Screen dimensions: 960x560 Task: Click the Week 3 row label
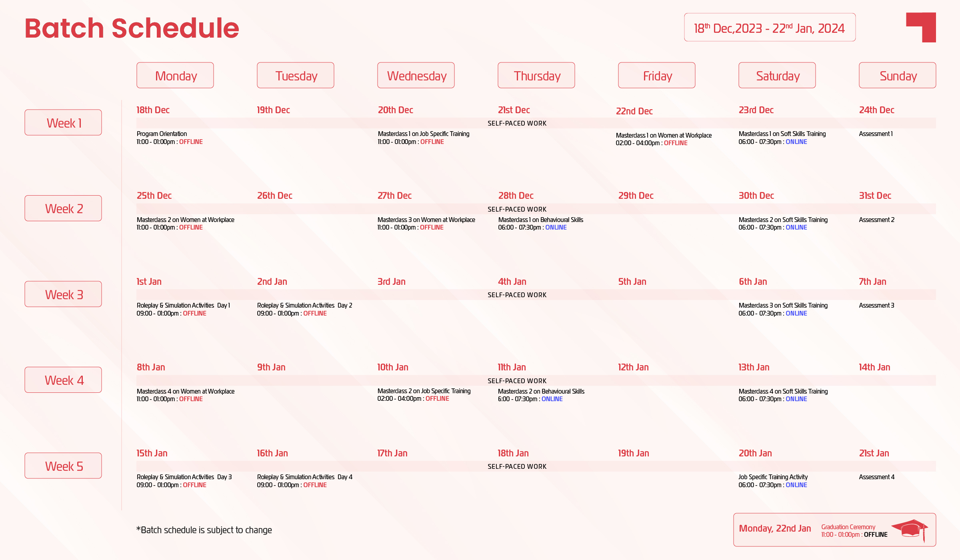click(x=63, y=294)
